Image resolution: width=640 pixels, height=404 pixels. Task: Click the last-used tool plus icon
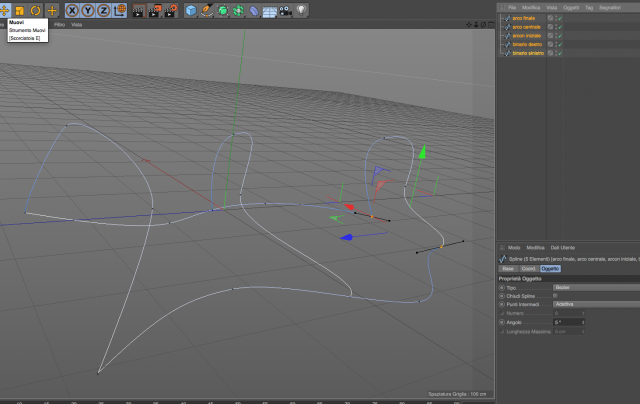pos(52,10)
